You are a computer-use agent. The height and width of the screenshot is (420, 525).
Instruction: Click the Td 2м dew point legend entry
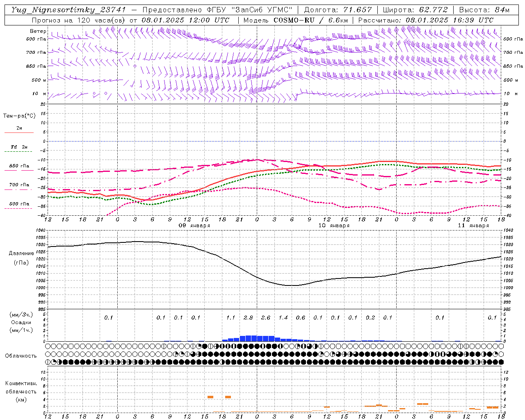pyautogui.click(x=19, y=147)
